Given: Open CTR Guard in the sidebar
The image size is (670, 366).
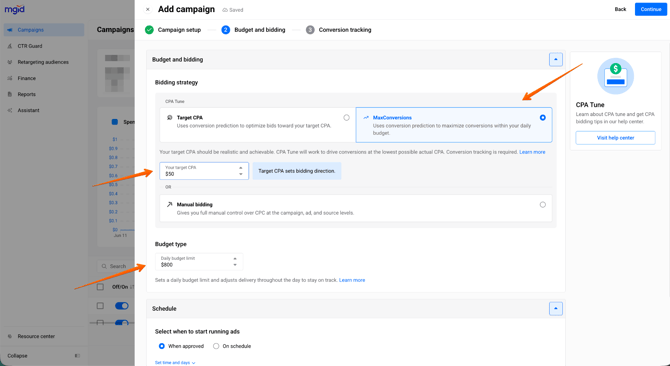Looking at the screenshot, I should pos(29,46).
